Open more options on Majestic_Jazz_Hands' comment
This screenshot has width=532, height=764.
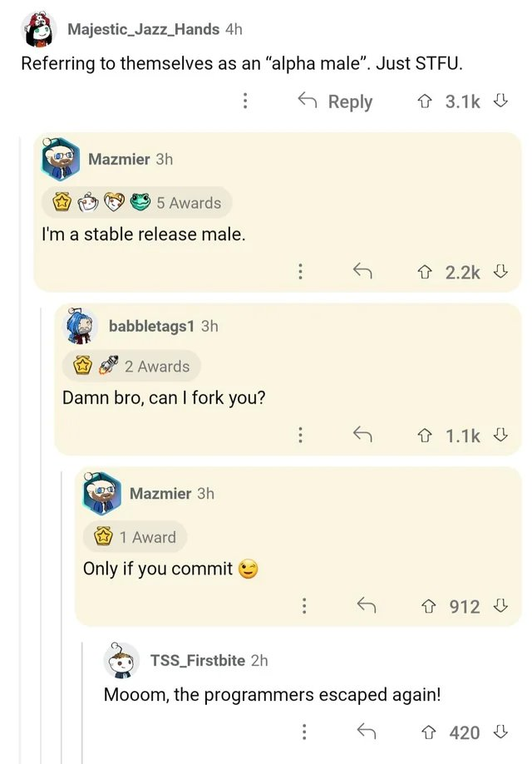pyautogui.click(x=244, y=101)
